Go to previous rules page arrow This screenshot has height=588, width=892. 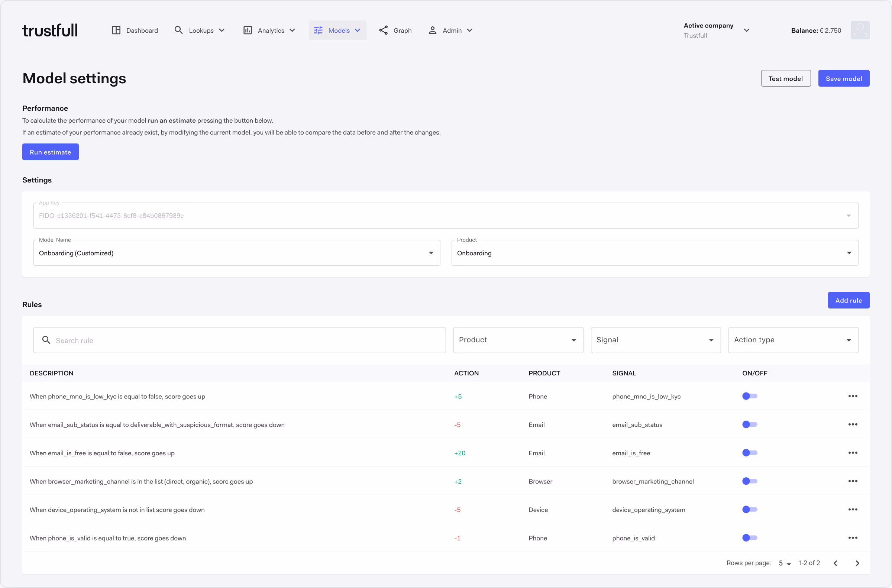(x=836, y=563)
